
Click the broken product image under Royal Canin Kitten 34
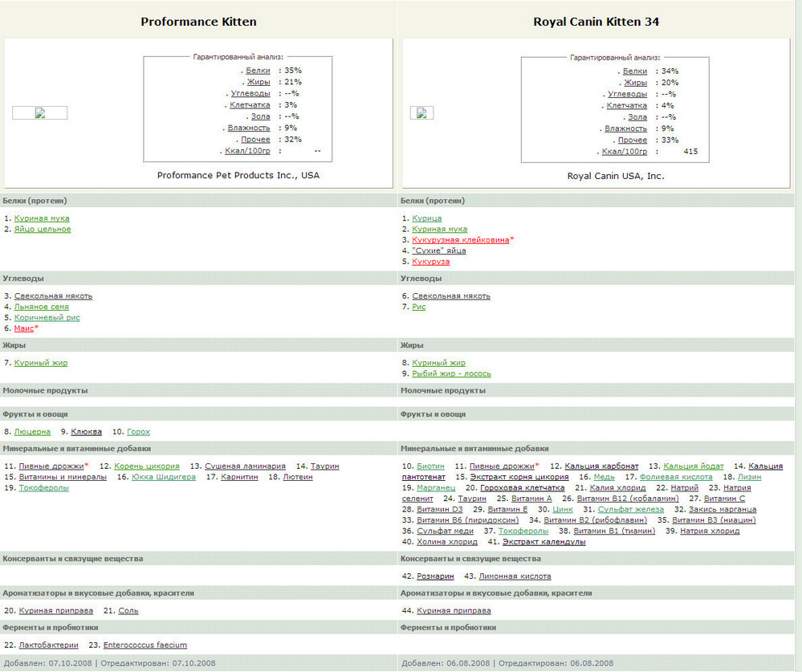422,113
